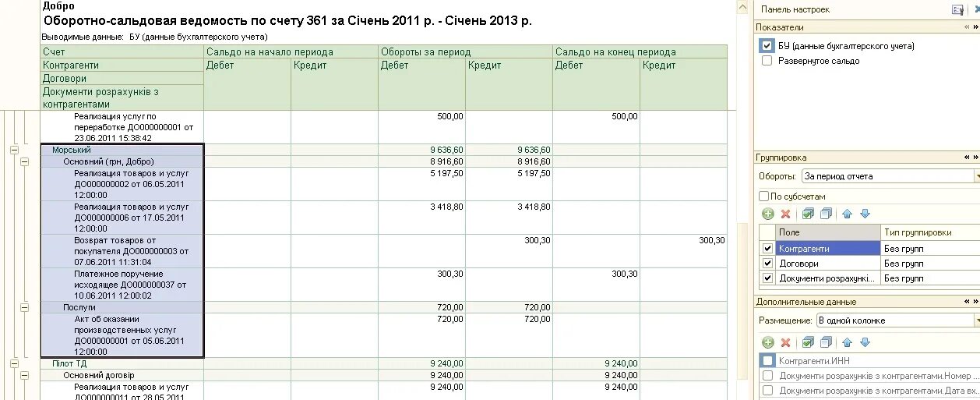
Task: Uncheck the Договори grouping field
Action: (x=768, y=263)
